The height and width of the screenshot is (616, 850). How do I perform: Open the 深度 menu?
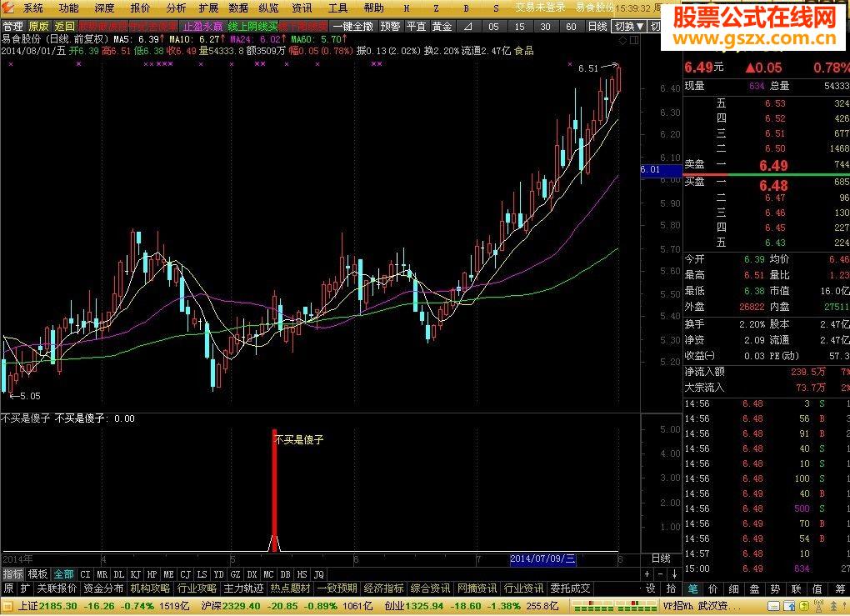tap(105, 8)
